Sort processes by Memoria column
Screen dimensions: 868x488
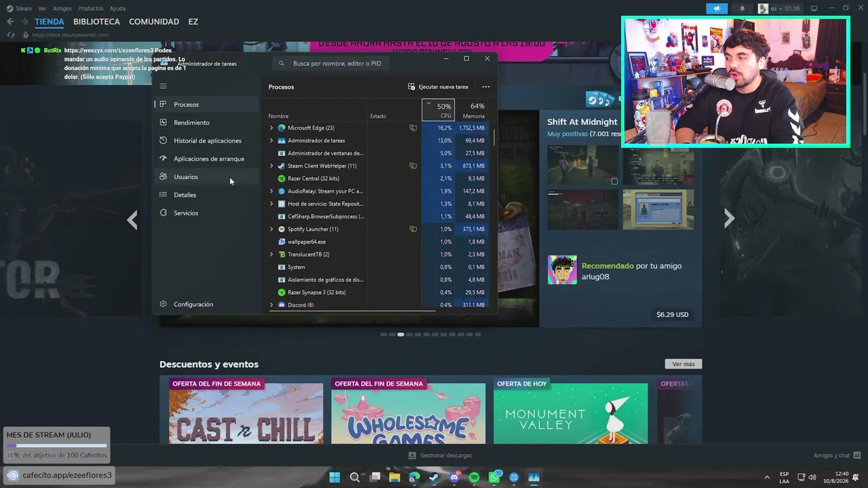click(472, 110)
